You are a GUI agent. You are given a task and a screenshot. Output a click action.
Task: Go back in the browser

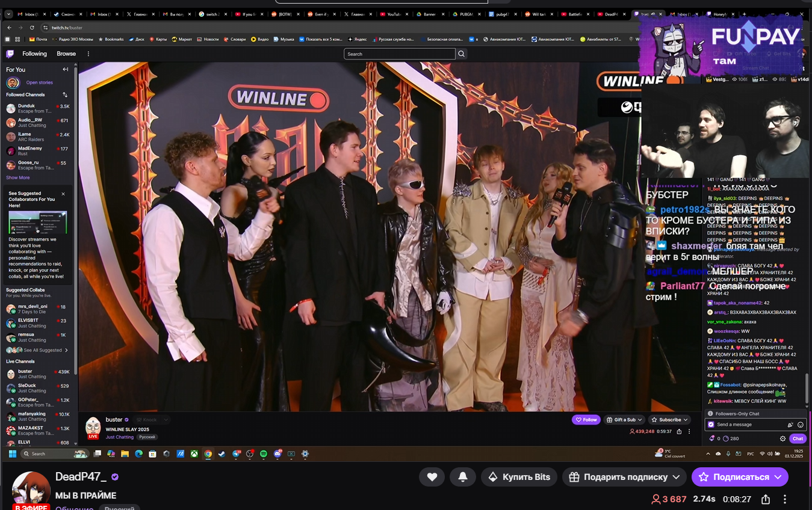tap(9, 28)
